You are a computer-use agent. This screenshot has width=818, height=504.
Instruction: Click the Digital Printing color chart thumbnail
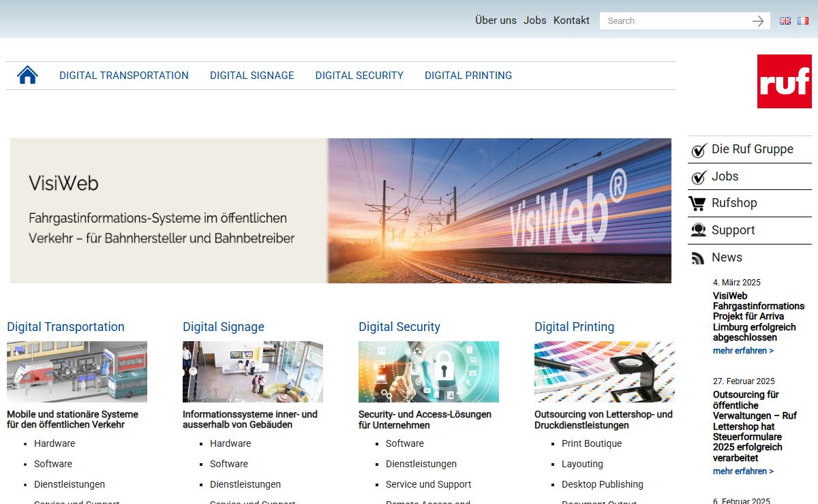(x=605, y=372)
